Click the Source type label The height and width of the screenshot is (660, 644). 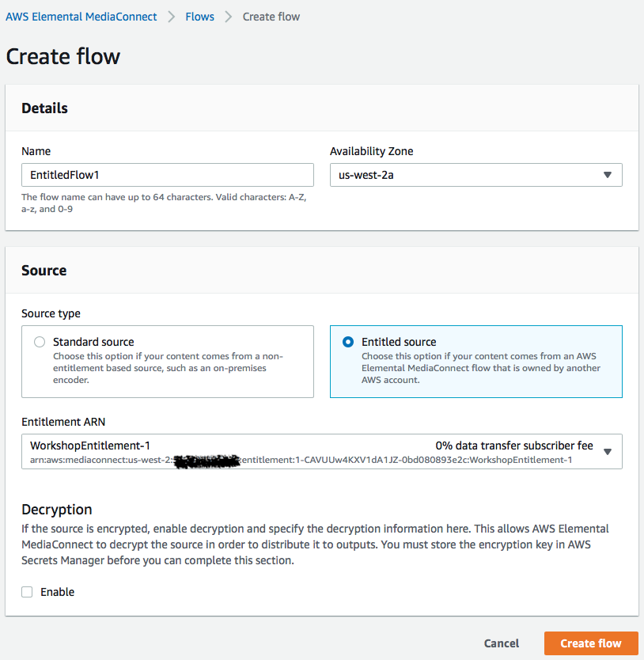[51, 313]
